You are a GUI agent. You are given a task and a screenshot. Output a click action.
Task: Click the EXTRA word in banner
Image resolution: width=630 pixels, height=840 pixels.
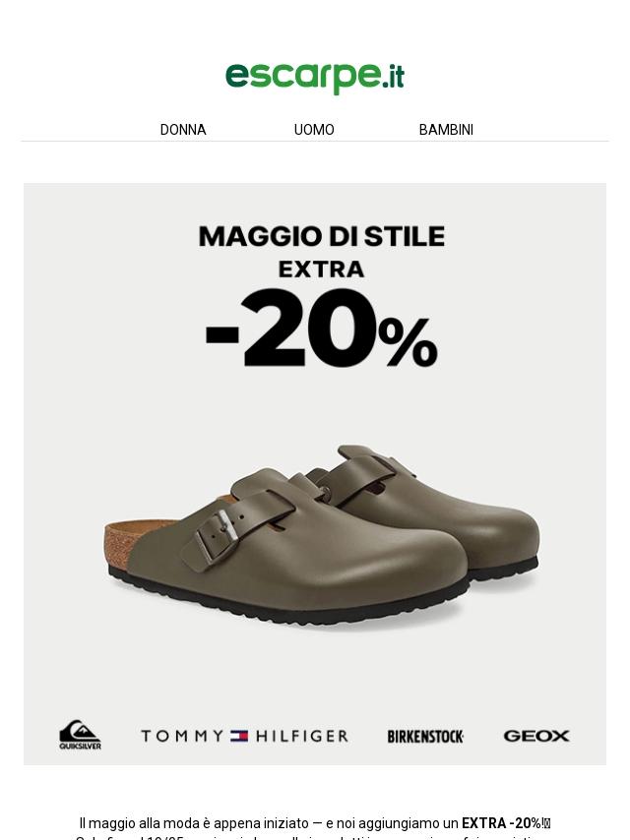[x=321, y=269]
